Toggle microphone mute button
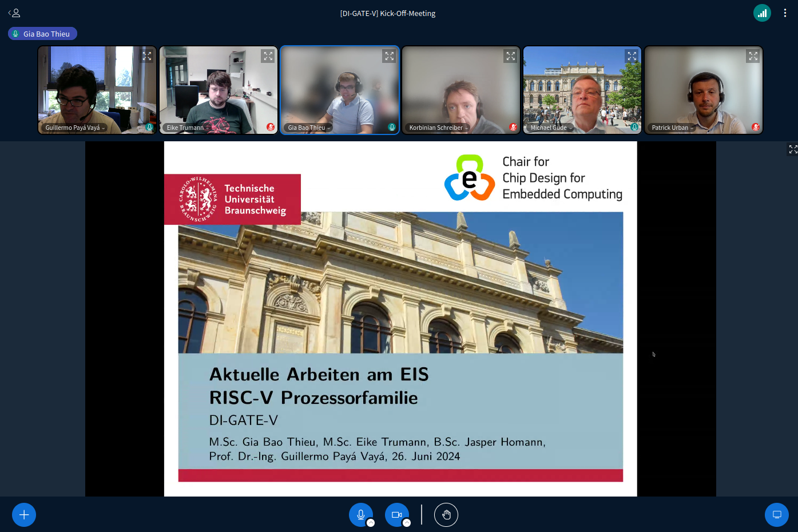 pos(360,515)
